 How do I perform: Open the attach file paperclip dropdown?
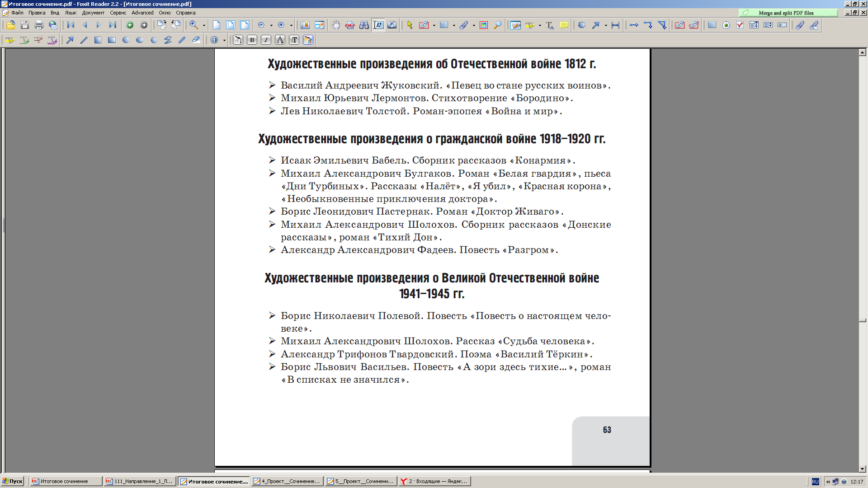[474, 25]
